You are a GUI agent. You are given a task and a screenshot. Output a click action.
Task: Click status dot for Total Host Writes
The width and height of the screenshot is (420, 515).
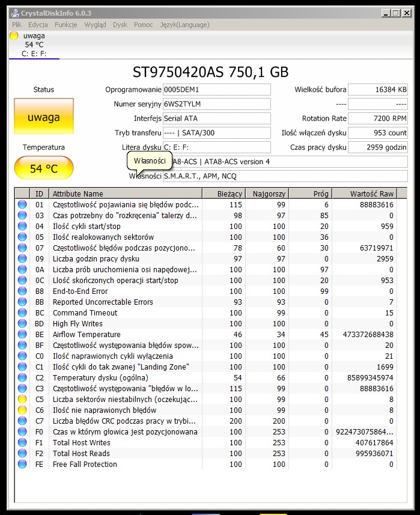[22, 443]
